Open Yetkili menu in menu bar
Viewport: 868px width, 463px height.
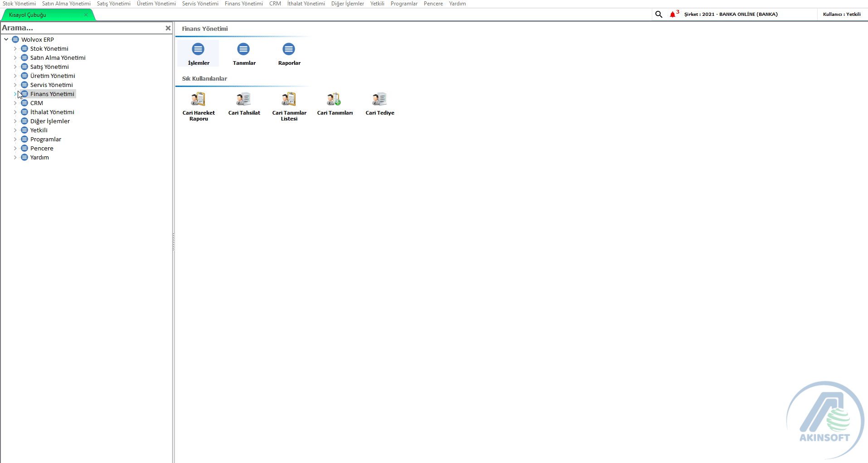377,4
